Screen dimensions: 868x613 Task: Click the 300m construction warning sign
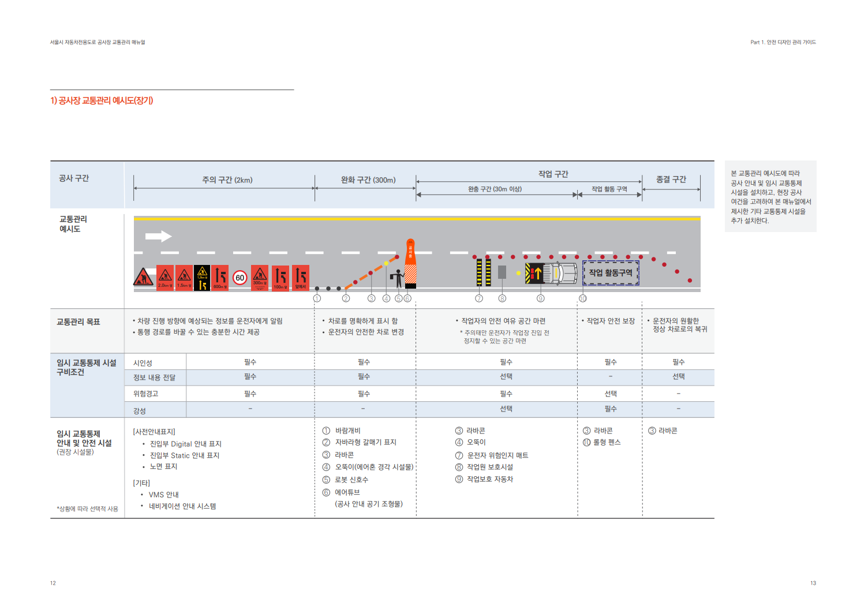260,278
